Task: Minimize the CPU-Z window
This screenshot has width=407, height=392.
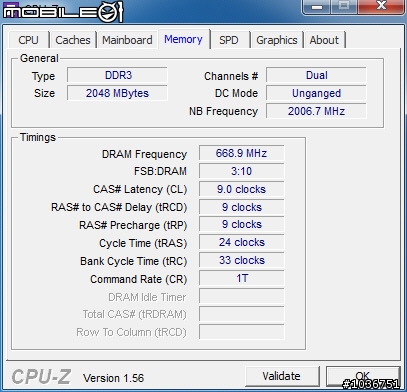Action: tap(317, 7)
